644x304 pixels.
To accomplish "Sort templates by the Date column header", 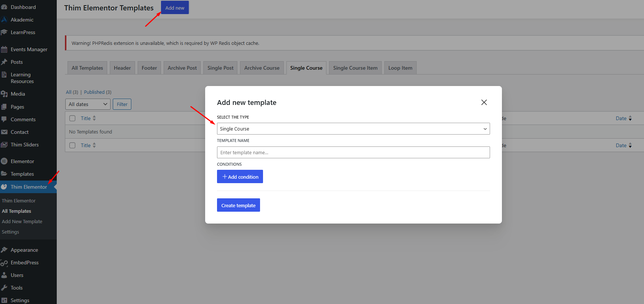I will click(621, 118).
